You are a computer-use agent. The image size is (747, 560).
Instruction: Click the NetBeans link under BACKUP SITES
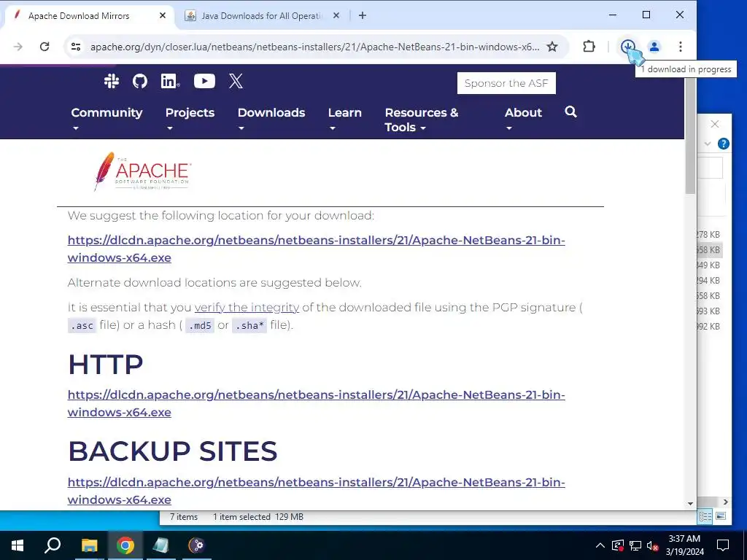coord(317,491)
